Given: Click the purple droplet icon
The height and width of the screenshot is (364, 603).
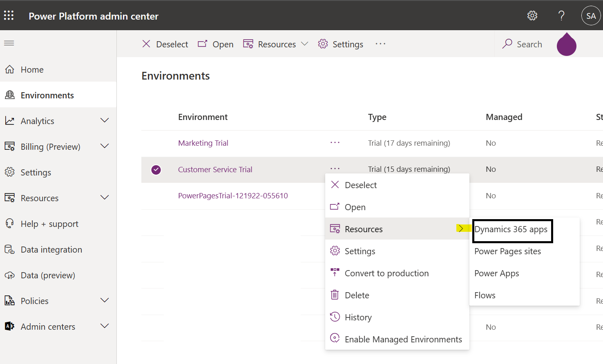Looking at the screenshot, I should 567,44.
